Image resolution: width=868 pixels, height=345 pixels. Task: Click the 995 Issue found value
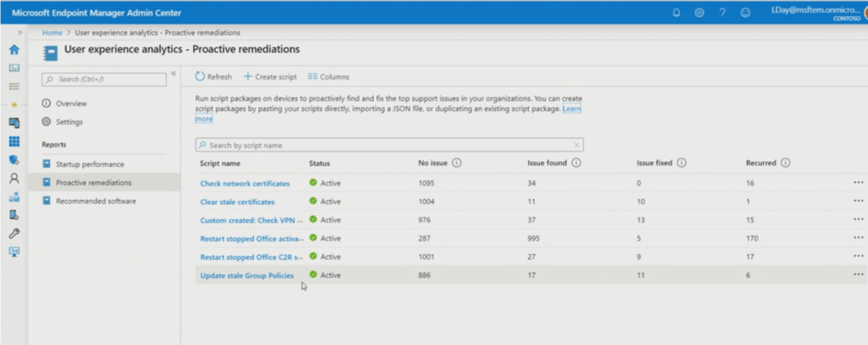(x=534, y=239)
